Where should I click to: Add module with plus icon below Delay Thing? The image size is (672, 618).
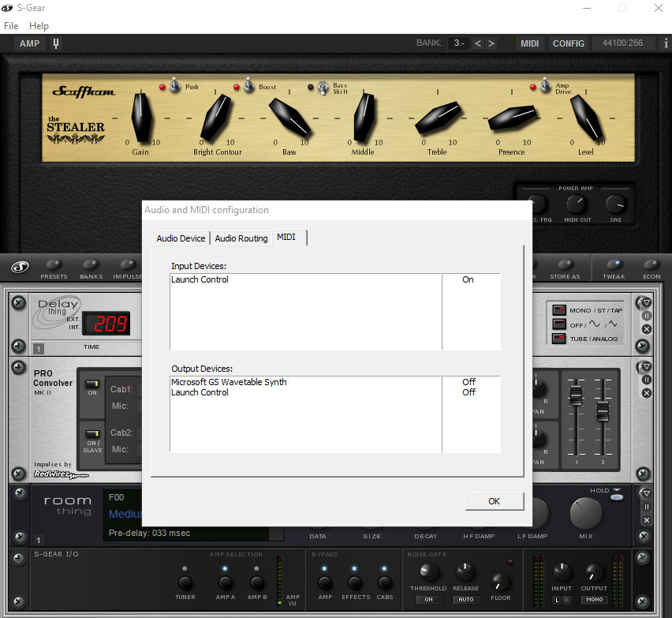click(19, 346)
